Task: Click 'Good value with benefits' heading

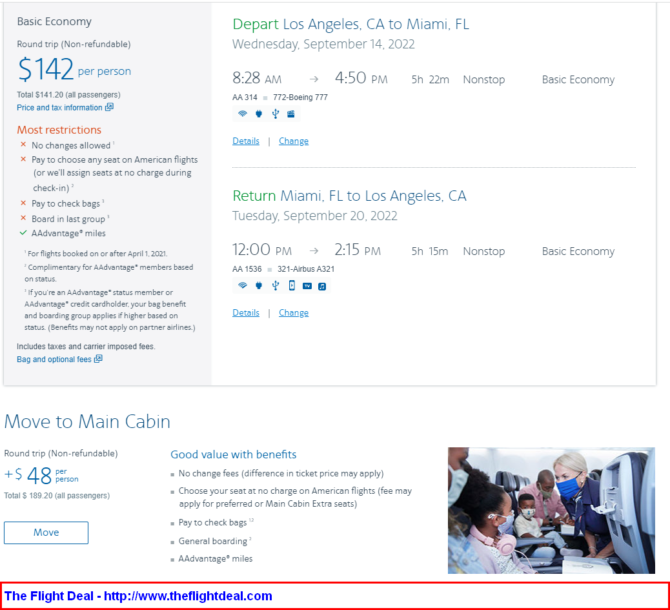Action: tap(233, 455)
